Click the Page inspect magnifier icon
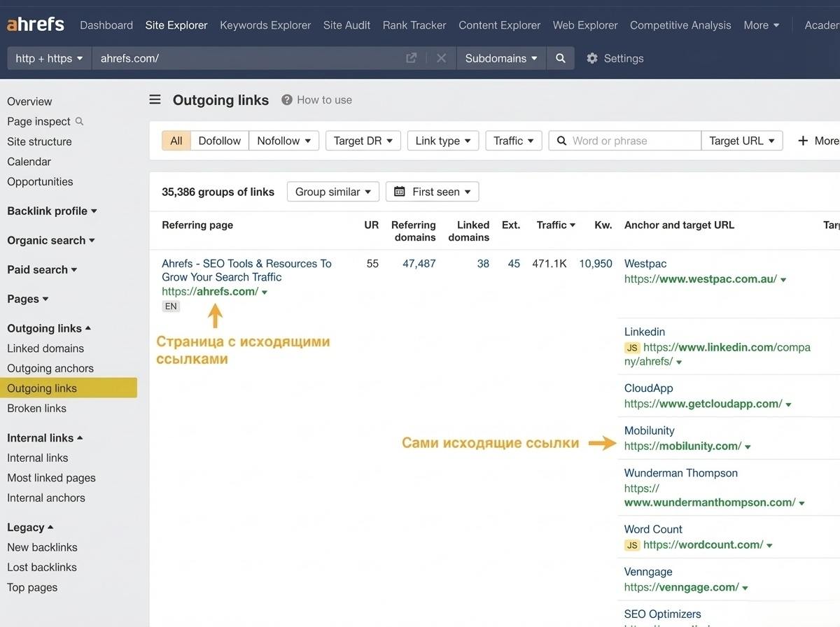This screenshot has height=627, width=840. click(79, 121)
